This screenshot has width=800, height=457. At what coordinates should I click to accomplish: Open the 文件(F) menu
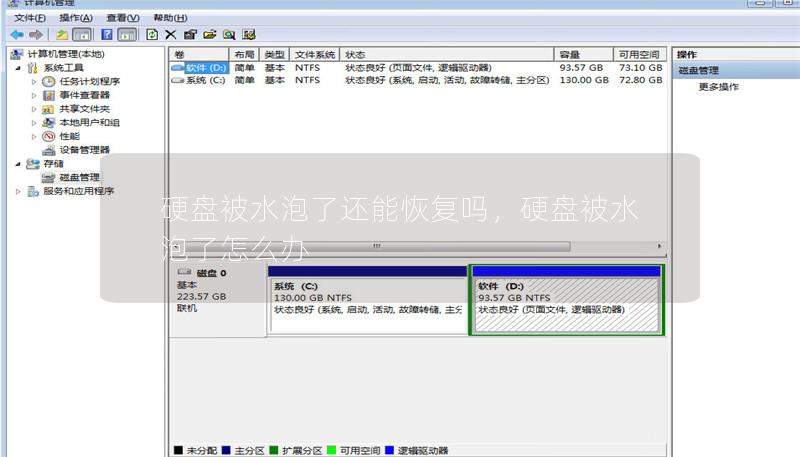(x=30, y=18)
